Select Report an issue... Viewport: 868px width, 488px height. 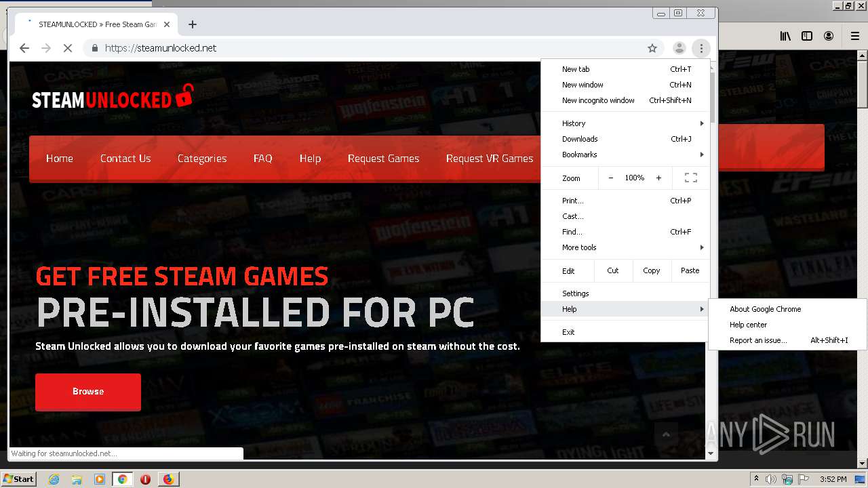coord(787,340)
